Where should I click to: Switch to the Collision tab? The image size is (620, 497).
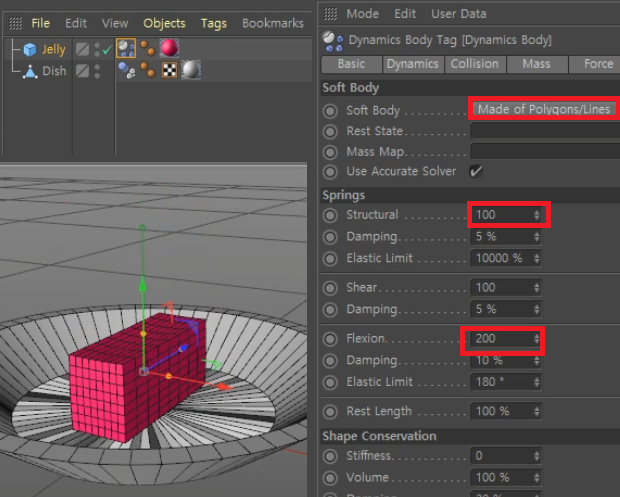tap(475, 64)
